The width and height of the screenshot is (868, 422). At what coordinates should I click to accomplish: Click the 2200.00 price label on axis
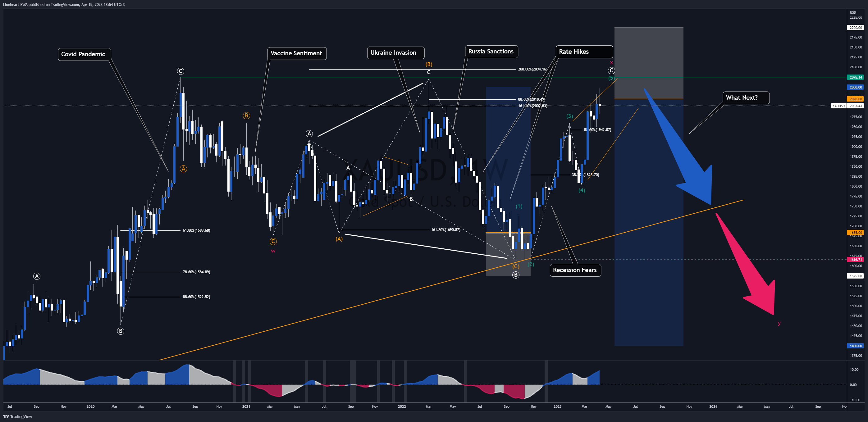(855, 28)
